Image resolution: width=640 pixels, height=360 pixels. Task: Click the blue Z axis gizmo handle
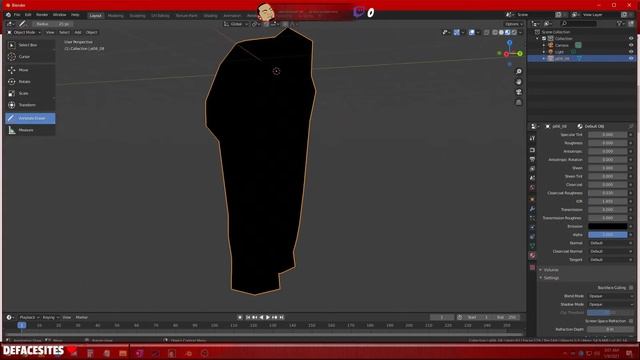(x=509, y=42)
